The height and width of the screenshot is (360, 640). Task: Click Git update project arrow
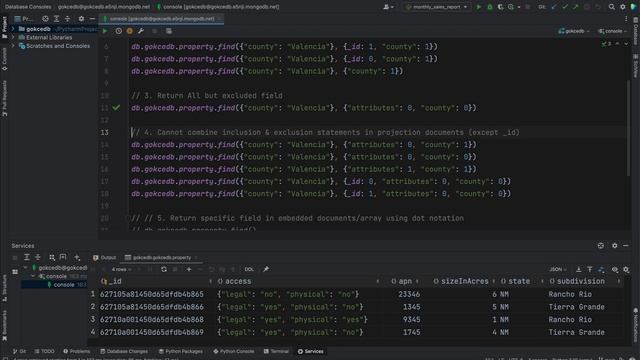(x=554, y=7)
